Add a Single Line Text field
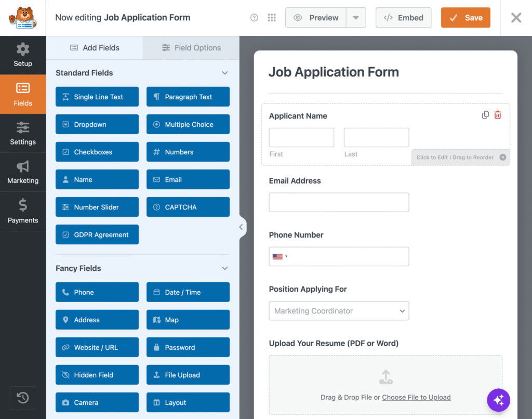Screen dimensions: 532x419 [x=97, y=97]
